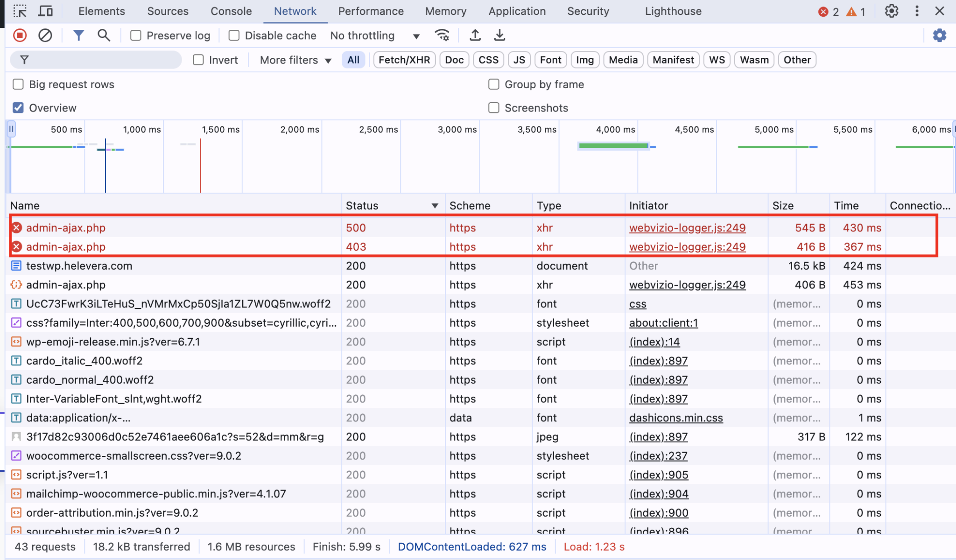Export HAR file using the download icon

499,35
